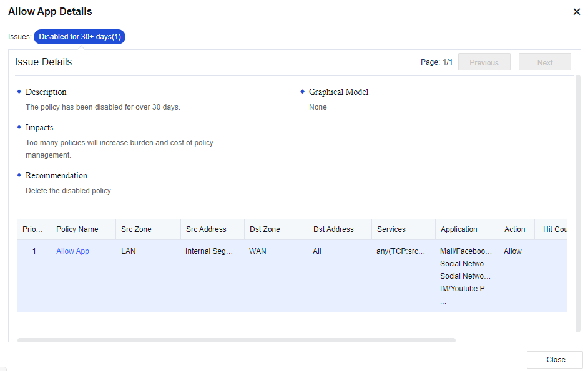This screenshot has width=588, height=371.
Task: Click the Dst Address column header
Action: point(333,229)
